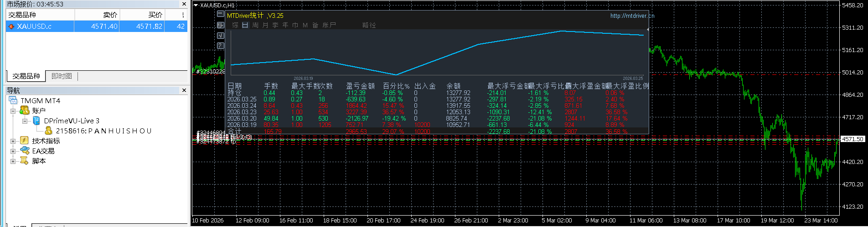The height and width of the screenshot is (227, 868).
Task: Expand the 脚本 tree node
Action: [13, 161]
